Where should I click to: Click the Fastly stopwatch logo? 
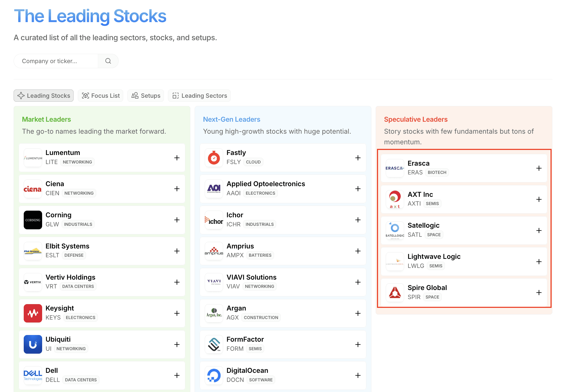tap(214, 158)
